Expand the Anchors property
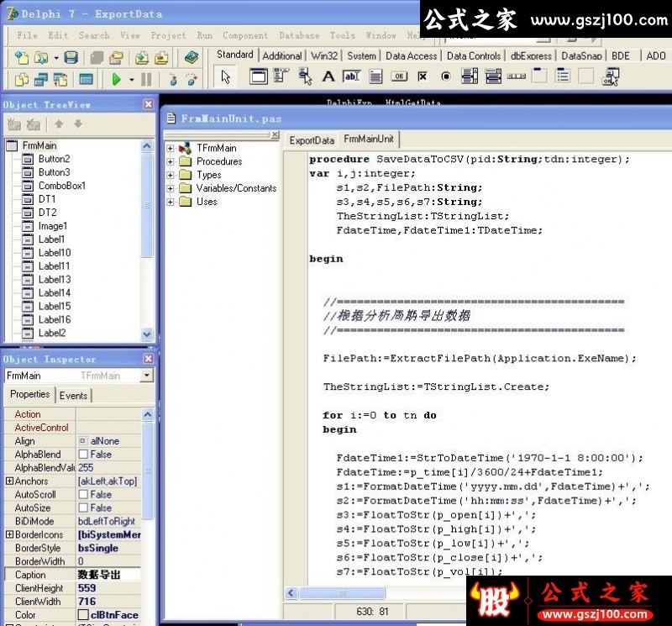672x626 pixels. pos(9,481)
